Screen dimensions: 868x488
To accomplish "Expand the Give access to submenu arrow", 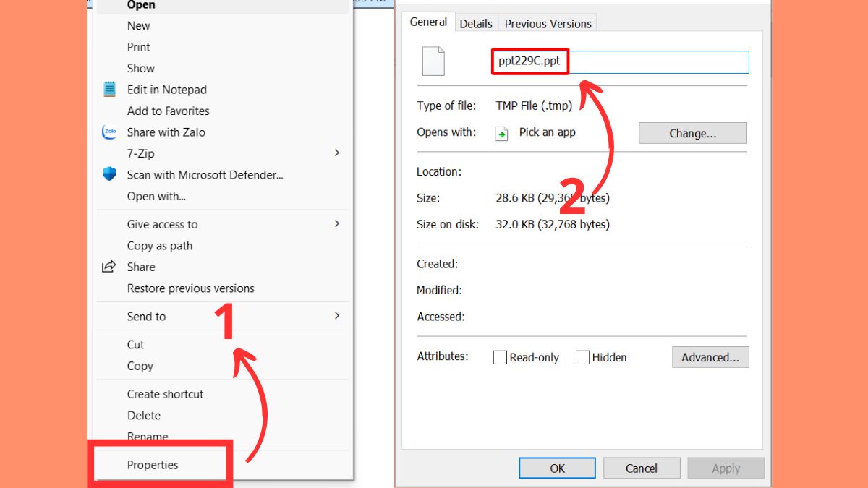I will point(337,224).
